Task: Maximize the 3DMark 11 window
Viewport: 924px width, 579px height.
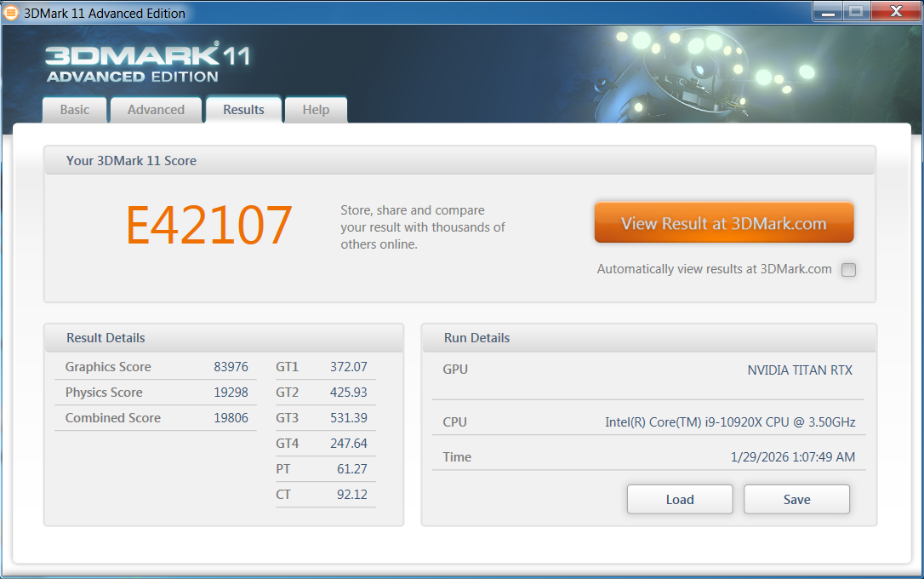Action: [x=855, y=11]
